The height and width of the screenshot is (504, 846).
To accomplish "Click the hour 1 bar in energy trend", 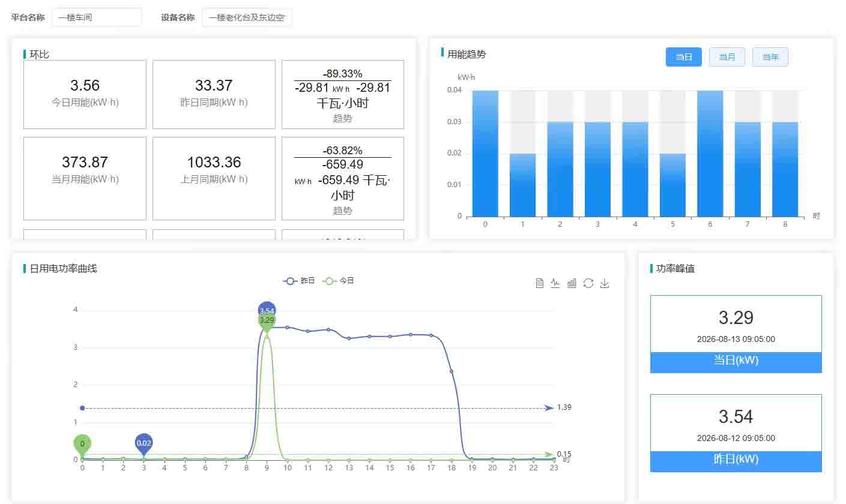I will point(522,185).
